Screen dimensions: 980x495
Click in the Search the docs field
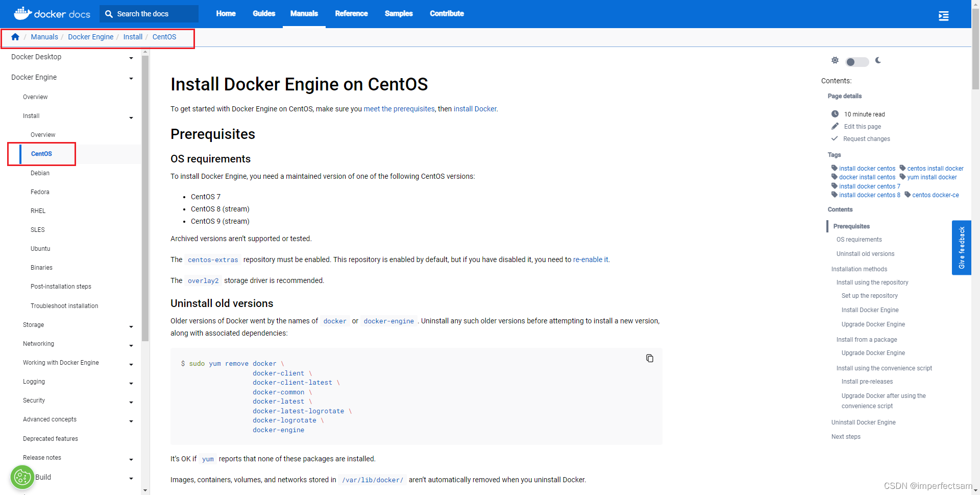[x=149, y=14]
